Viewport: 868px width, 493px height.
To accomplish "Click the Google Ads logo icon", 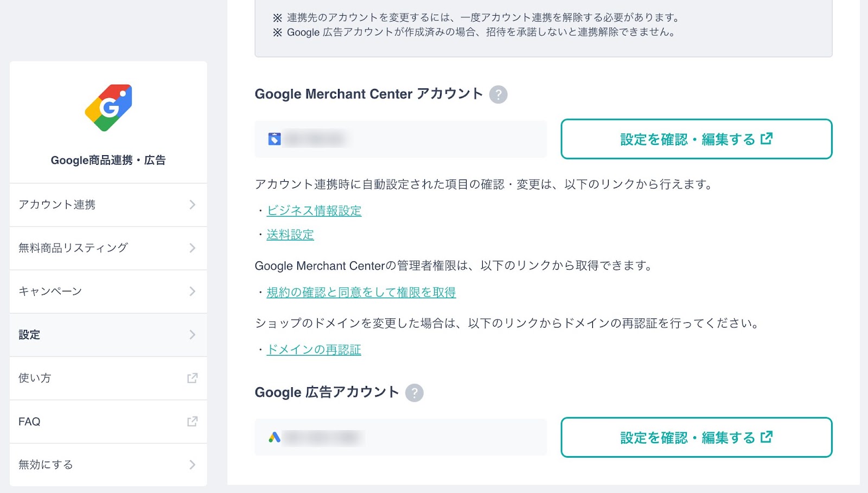I will click(275, 437).
